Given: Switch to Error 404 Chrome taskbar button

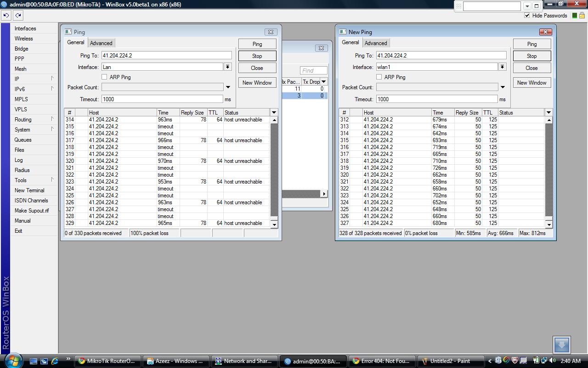Looking at the screenshot, I should click(382, 361).
